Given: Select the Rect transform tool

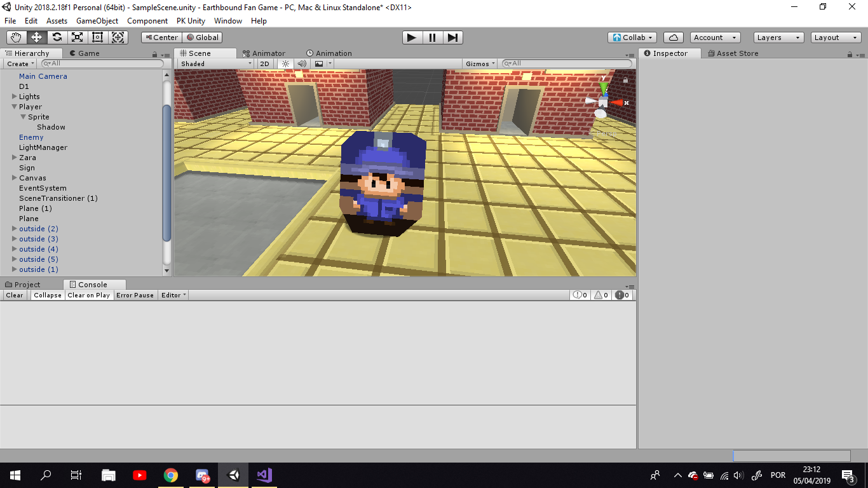Looking at the screenshot, I should pos(97,37).
